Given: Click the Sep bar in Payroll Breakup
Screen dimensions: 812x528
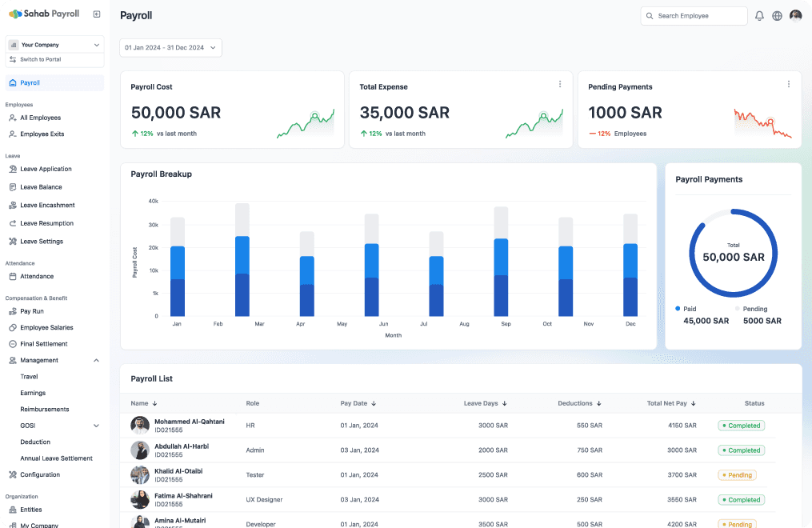Looking at the screenshot, I should click(x=501, y=262).
